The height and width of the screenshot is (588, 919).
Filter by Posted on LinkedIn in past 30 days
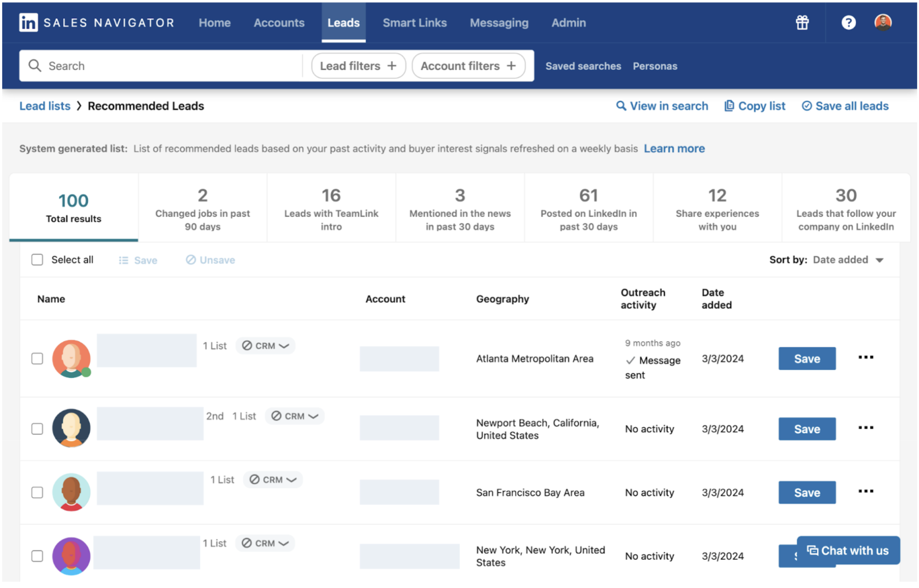[x=588, y=208]
